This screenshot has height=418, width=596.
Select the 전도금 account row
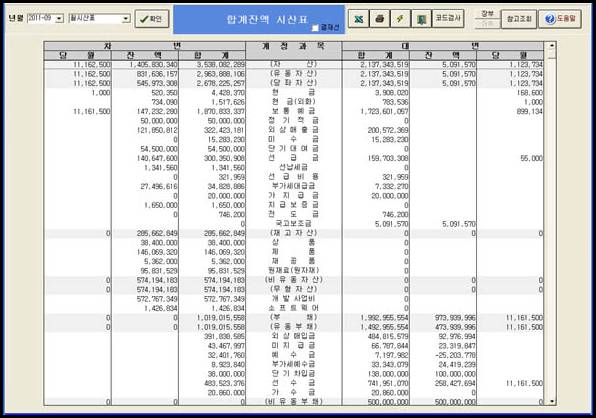tap(293, 214)
